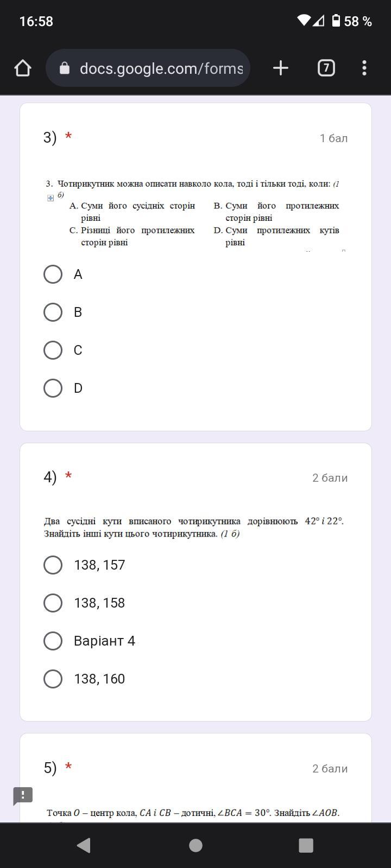Choose answer 138, 160 in question 4
Image resolution: width=391 pixels, height=868 pixels.
pyautogui.click(x=53, y=679)
